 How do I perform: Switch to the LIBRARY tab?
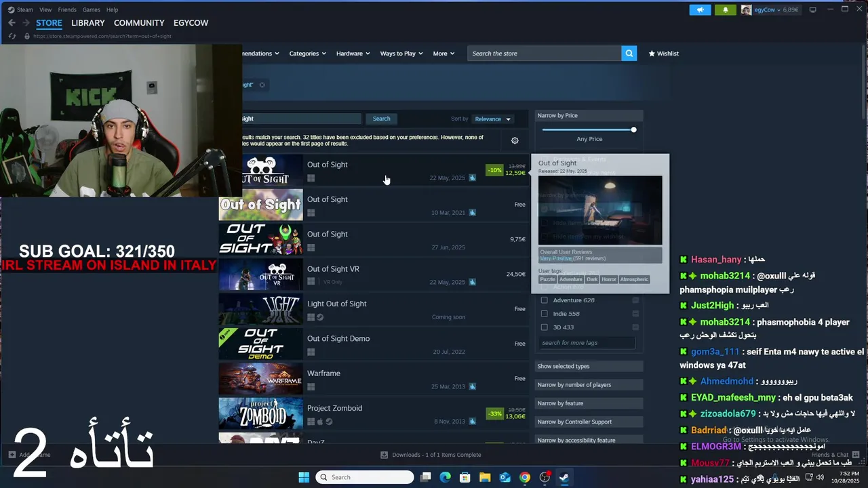[88, 23]
